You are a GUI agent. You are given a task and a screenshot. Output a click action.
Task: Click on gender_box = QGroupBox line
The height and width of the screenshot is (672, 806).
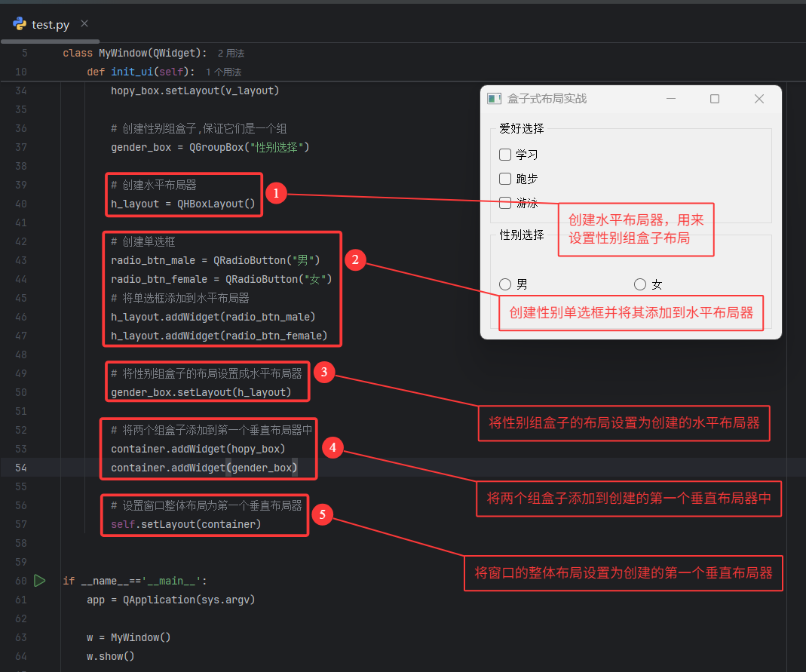coord(210,147)
